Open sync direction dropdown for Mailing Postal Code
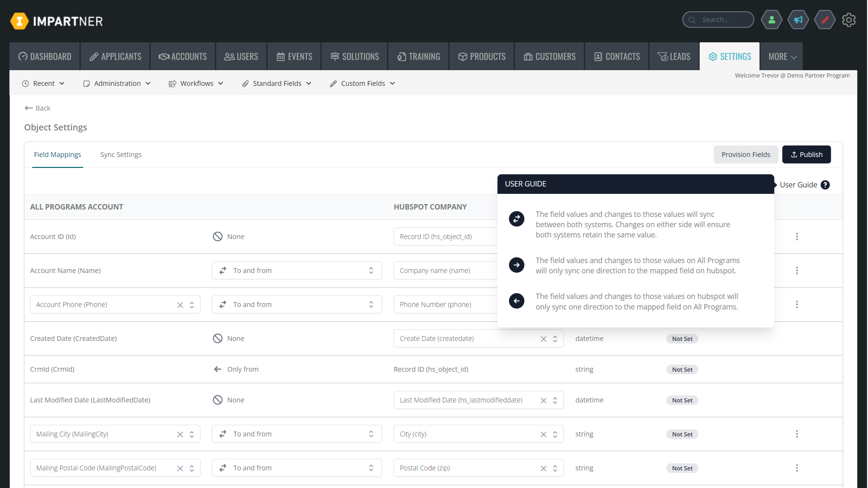 coord(297,468)
